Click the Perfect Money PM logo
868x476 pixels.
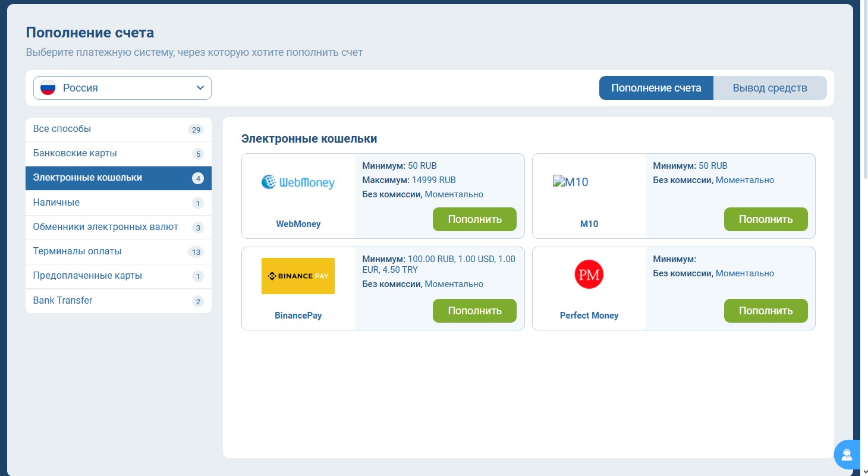(589, 275)
